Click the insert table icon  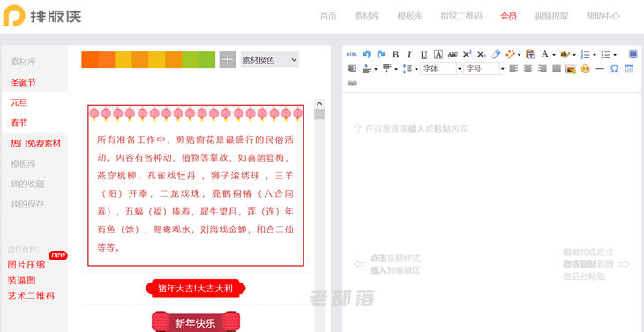click(x=629, y=69)
